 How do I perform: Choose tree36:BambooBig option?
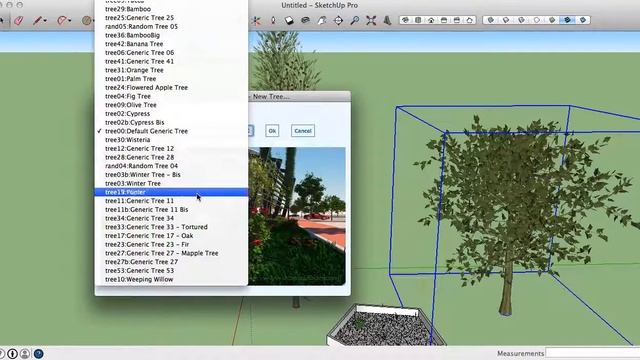click(x=171, y=35)
